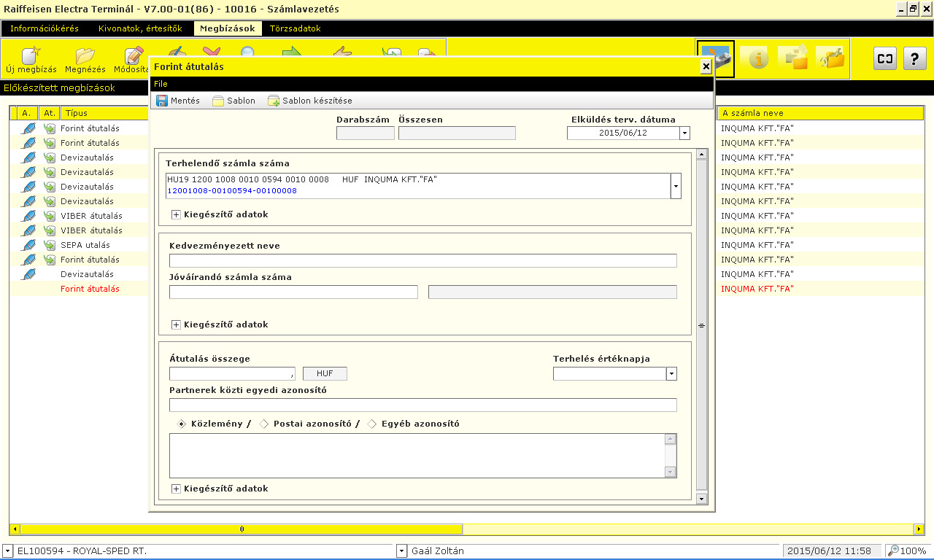The image size is (934, 560).
Task: Click inside the Közlemény text area
Action: pyautogui.click(x=417, y=456)
